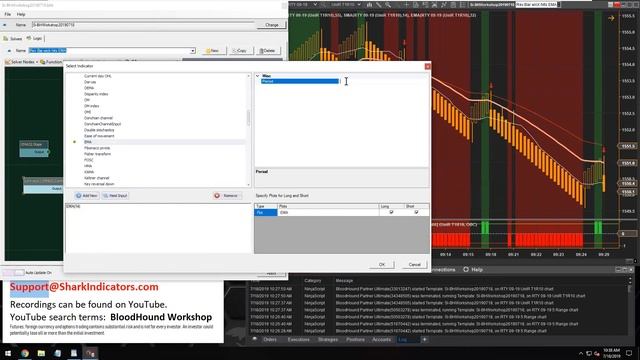The width and height of the screenshot is (640, 360).
Task: Click the chart zoom magnifier icon
Action: pos(388,4)
